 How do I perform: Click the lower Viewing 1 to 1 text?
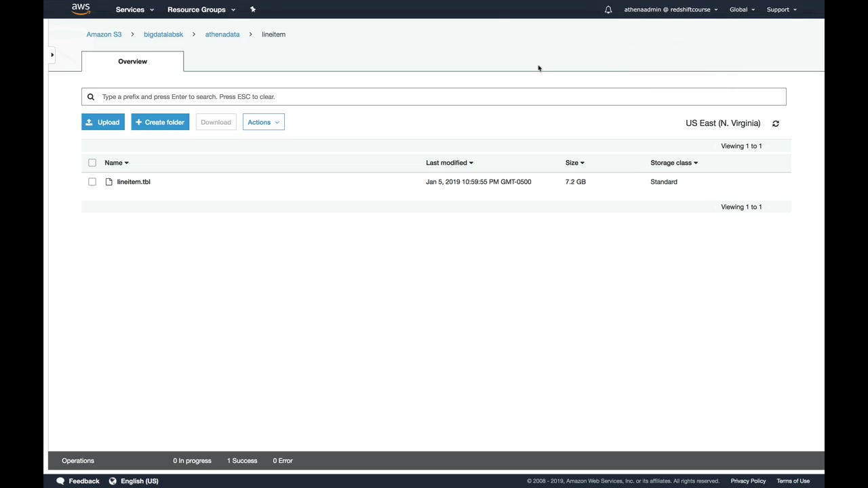tap(741, 207)
